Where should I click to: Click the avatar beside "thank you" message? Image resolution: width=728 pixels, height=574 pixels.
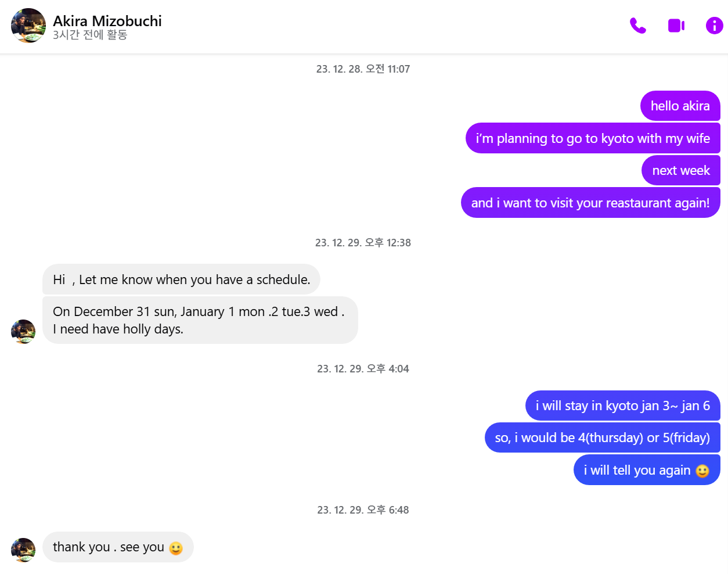(x=23, y=550)
